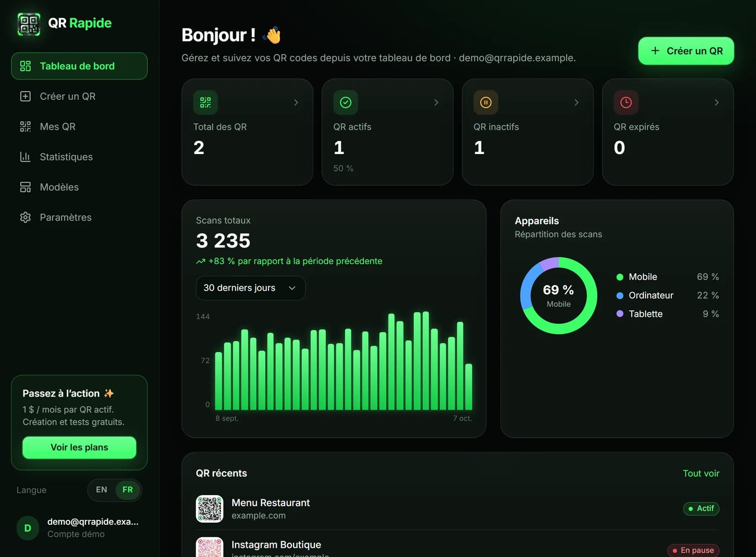
Task: Click the Modèles layout icon
Action: click(25, 187)
